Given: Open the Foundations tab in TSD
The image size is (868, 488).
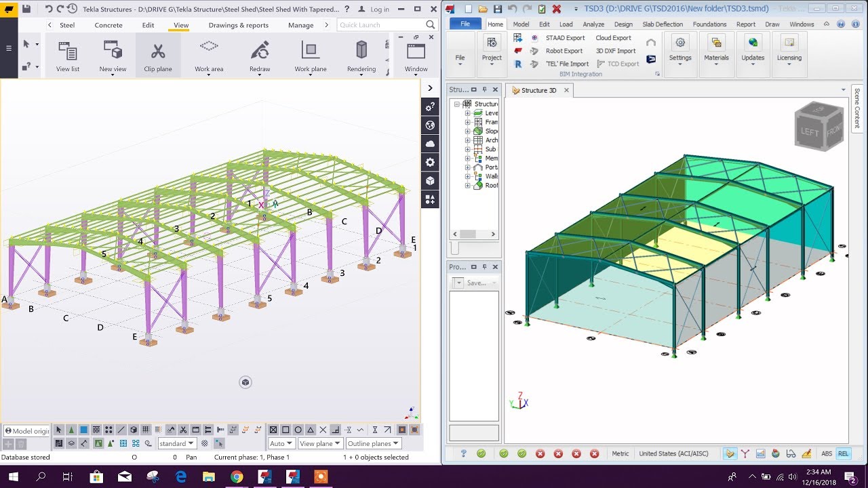Looking at the screenshot, I should click(709, 24).
